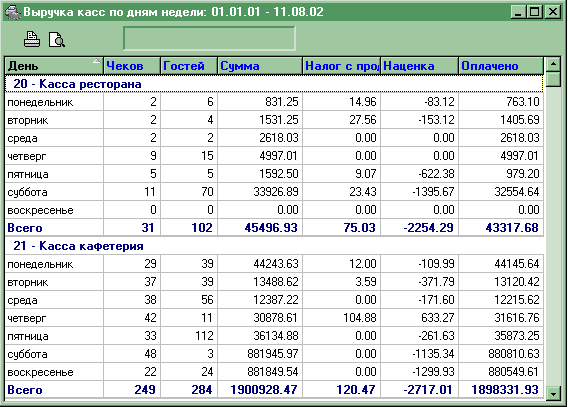Click the vertical scrollbar thumb

(553, 79)
